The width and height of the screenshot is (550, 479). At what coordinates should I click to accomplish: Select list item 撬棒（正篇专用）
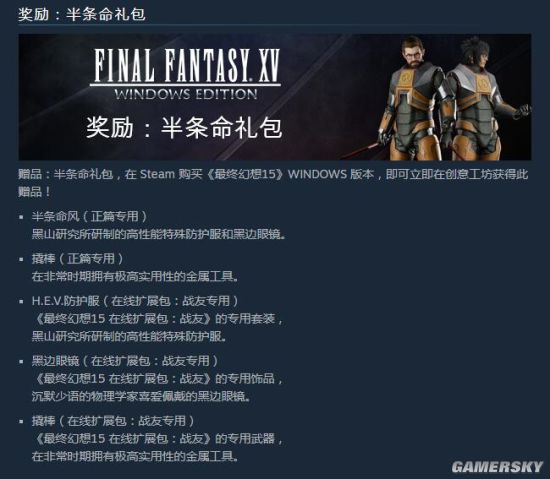(77, 259)
